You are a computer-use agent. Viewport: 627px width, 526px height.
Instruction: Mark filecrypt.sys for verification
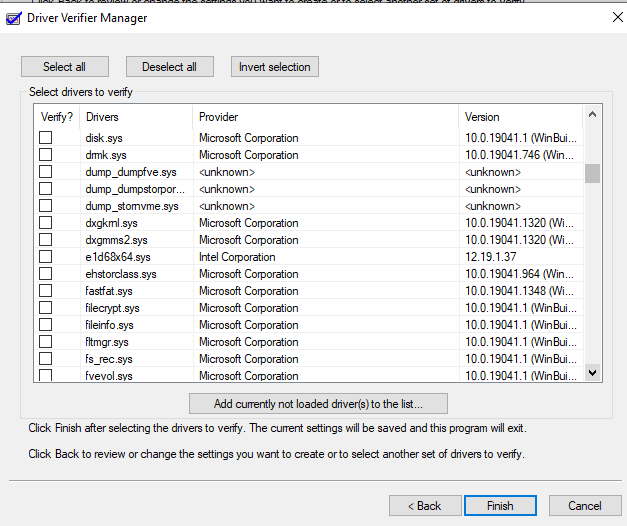(45, 308)
